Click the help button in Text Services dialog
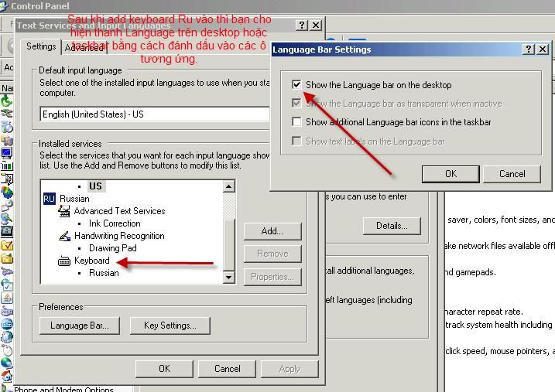The height and width of the screenshot is (392, 555). click(x=303, y=26)
